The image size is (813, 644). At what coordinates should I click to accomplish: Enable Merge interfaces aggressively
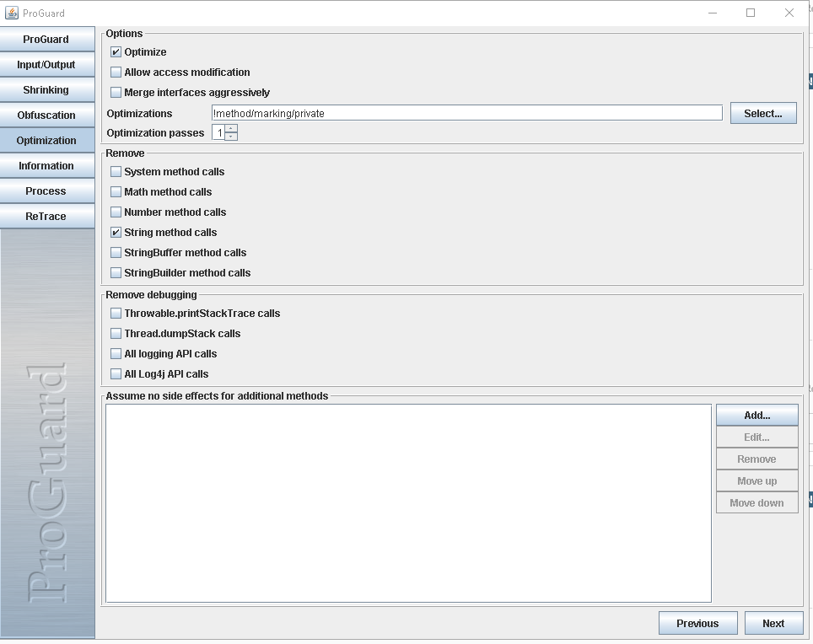[116, 92]
